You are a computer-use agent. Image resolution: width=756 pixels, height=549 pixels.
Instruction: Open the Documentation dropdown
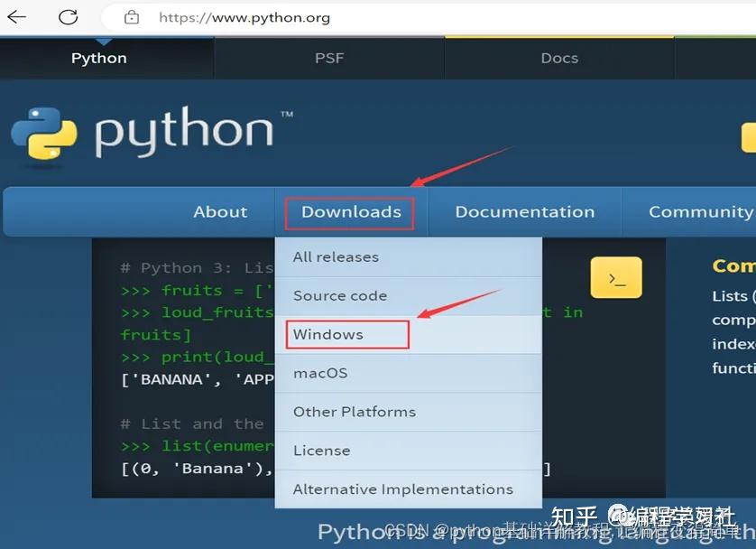pyautogui.click(x=525, y=211)
